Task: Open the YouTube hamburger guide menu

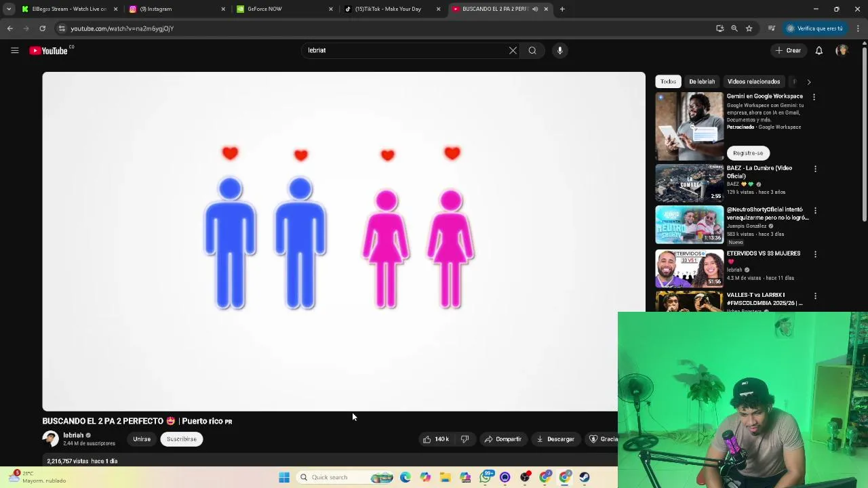Action: (14, 50)
